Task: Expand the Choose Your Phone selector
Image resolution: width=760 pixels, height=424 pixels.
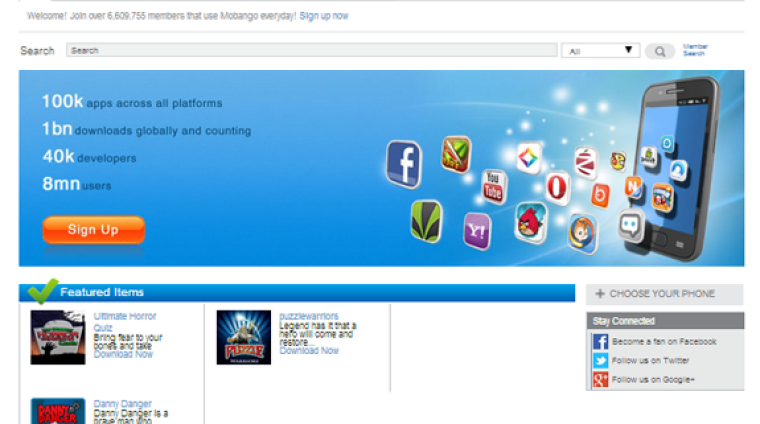Action: [x=664, y=294]
